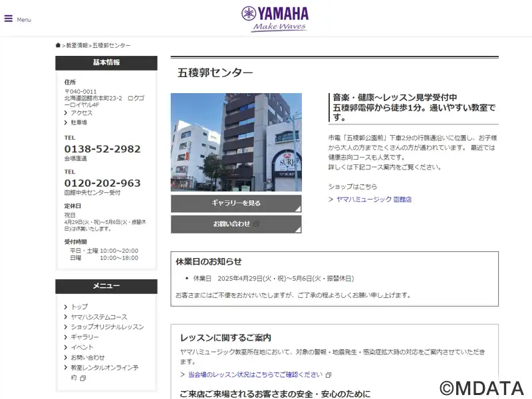The image size is (532, 399).
Task: Click the chevron before 当会場のレッスン状況 link
Action: tap(182, 374)
